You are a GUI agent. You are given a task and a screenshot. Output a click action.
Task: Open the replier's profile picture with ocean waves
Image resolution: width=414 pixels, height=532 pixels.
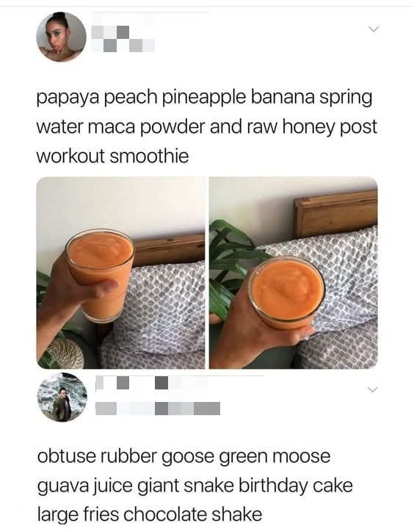pos(62,398)
